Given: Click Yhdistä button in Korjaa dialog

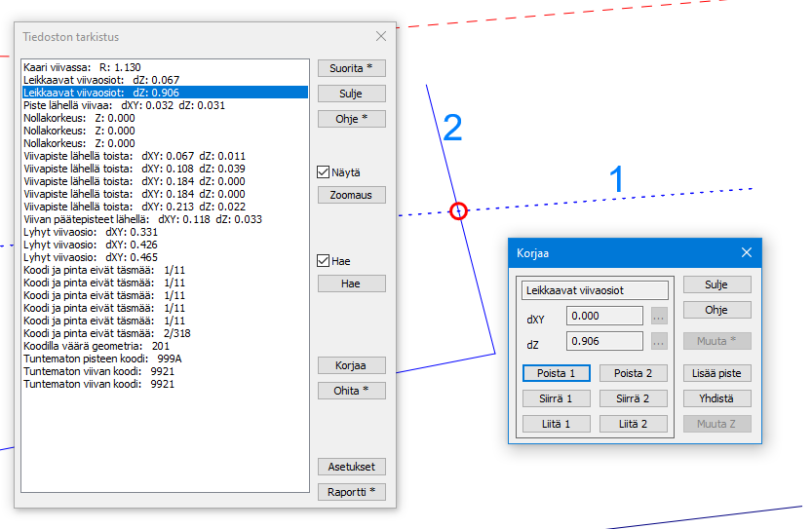Looking at the screenshot, I should point(716,398).
